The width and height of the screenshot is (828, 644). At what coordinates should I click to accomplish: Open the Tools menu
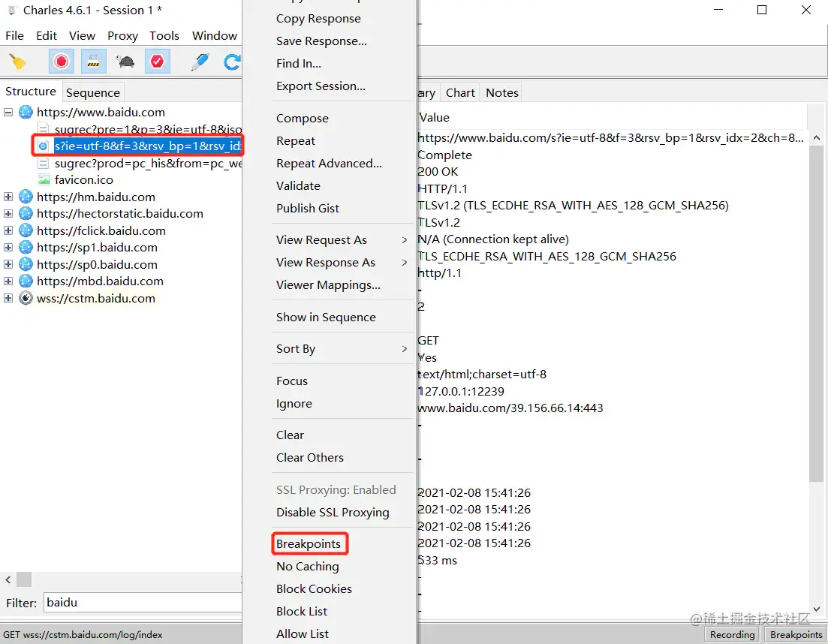pyautogui.click(x=164, y=35)
